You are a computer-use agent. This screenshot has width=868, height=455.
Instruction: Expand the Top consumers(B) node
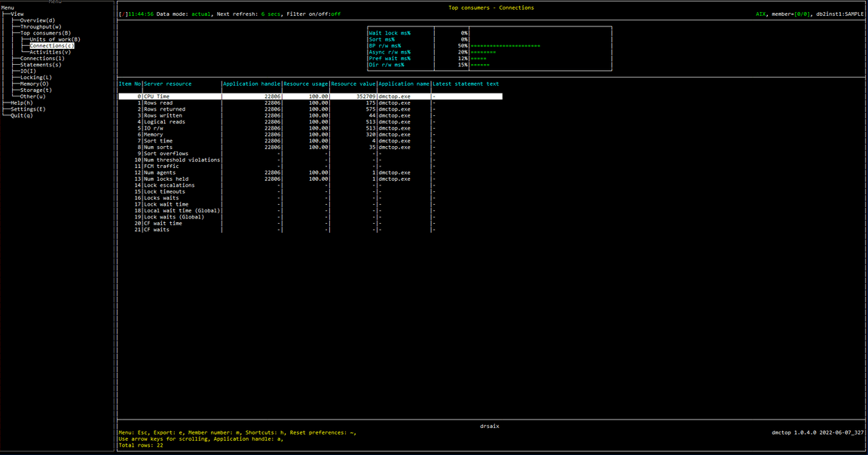(45, 33)
